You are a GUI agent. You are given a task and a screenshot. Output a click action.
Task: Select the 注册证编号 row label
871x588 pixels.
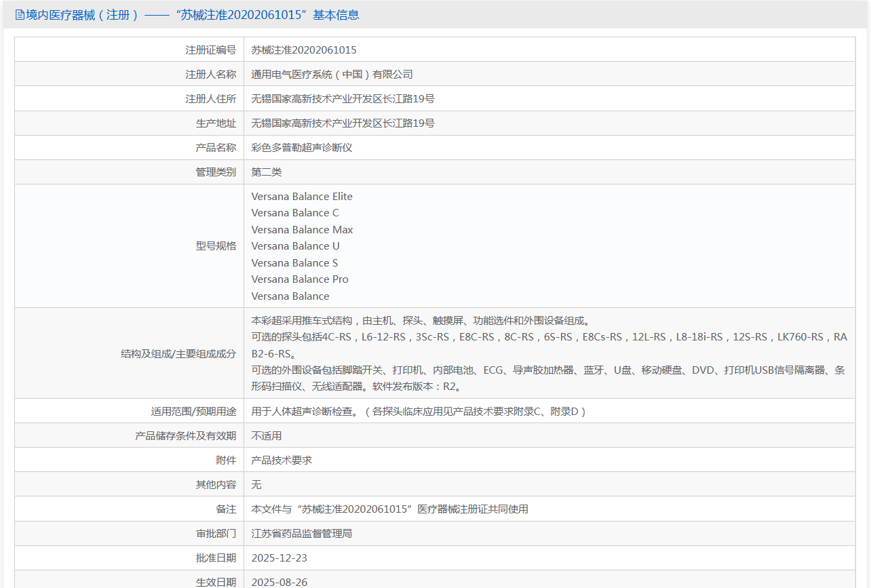pyautogui.click(x=211, y=50)
